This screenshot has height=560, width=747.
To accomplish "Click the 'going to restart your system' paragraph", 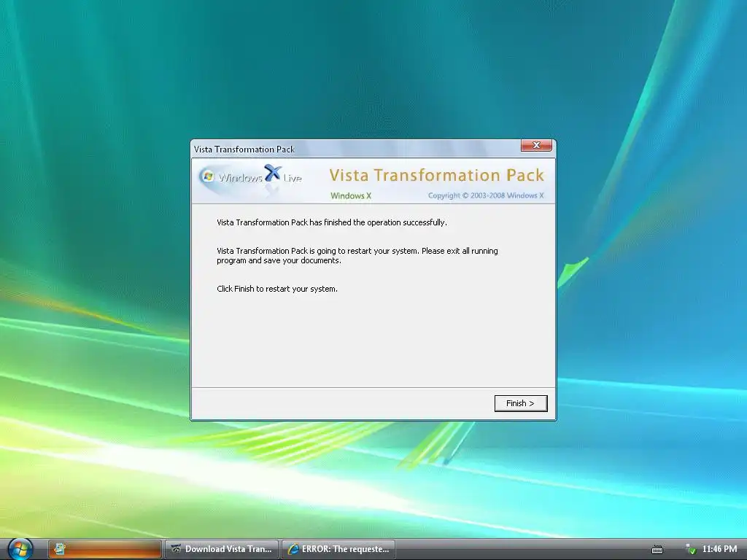I will tap(357, 256).
